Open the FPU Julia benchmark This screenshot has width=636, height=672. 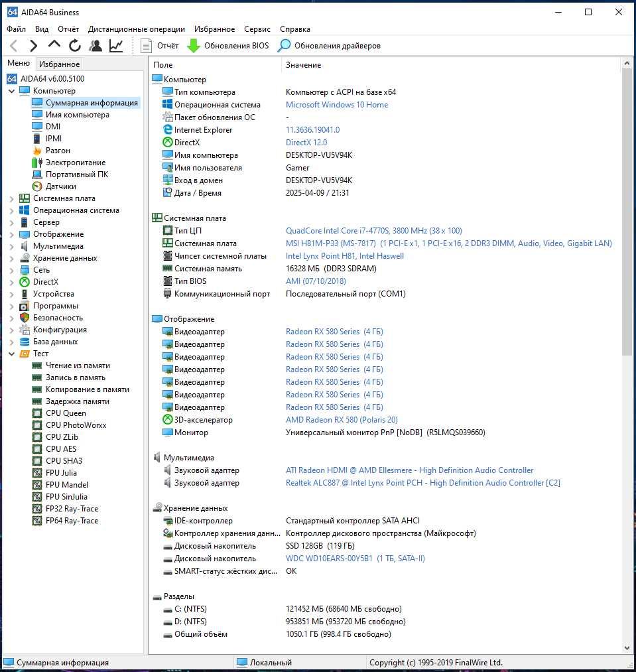(61, 473)
